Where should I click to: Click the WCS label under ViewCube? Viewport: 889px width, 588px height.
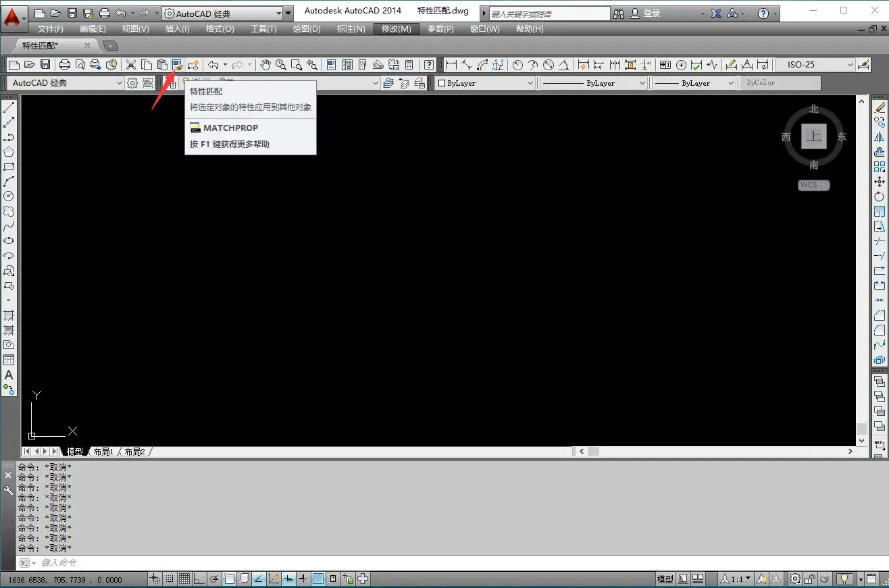point(813,185)
